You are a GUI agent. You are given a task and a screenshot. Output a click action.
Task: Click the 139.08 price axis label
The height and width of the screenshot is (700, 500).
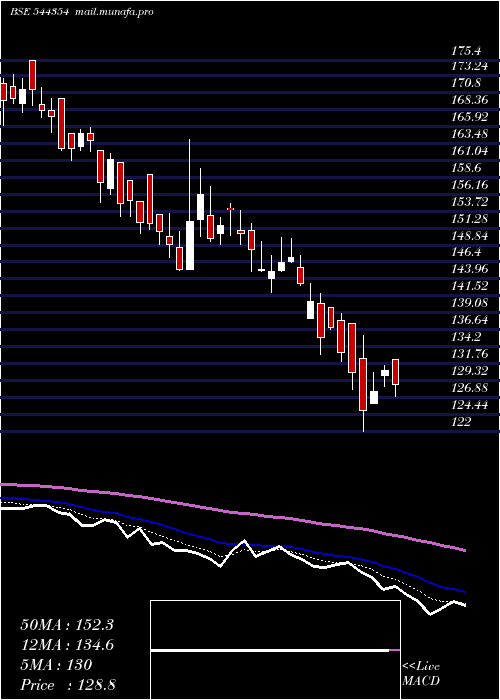tap(470, 303)
